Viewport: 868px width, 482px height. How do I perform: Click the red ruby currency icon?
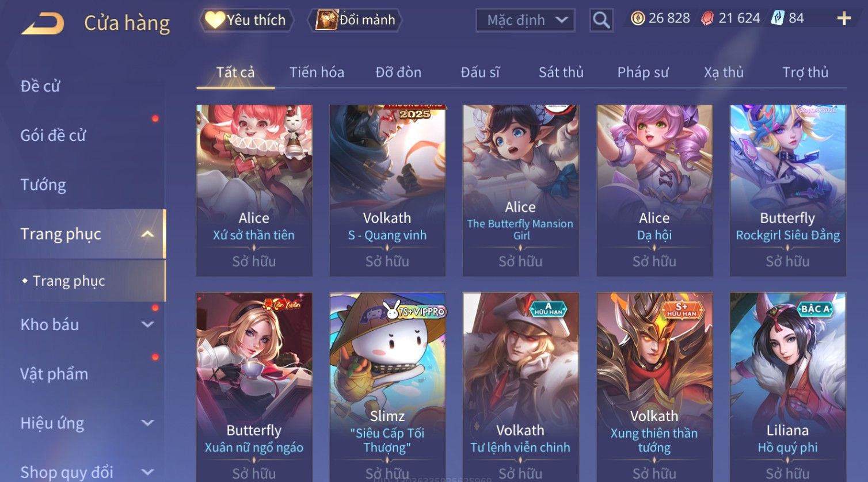707,18
